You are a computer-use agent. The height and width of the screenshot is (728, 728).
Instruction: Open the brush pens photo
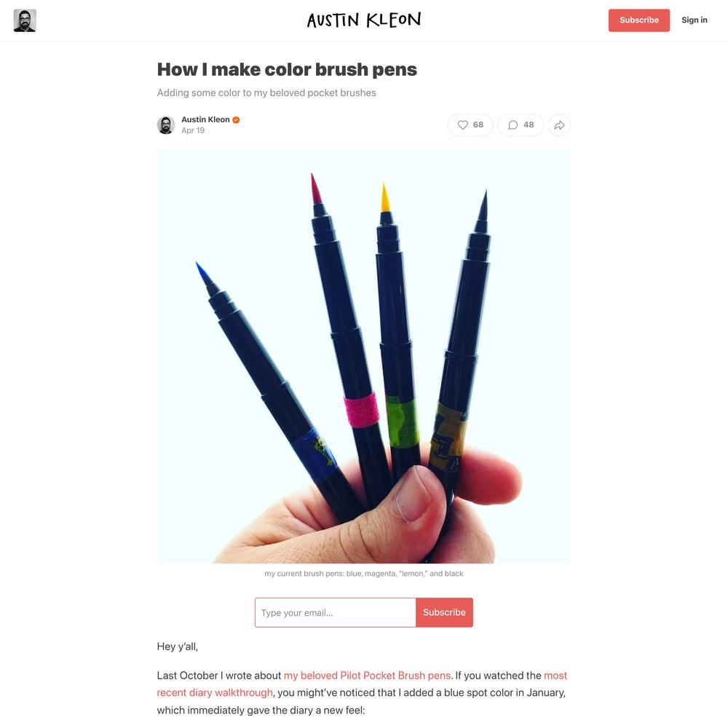363,356
